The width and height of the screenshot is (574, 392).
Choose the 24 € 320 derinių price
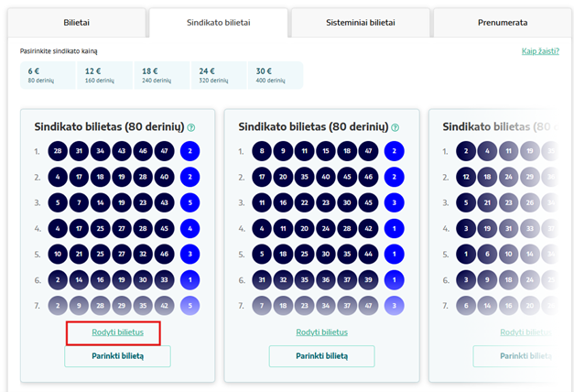[218, 75]
